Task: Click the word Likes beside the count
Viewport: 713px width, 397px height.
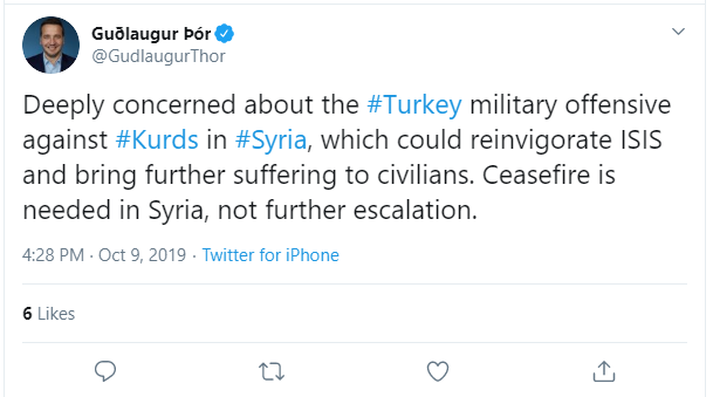Action: (x=56, y=313)
